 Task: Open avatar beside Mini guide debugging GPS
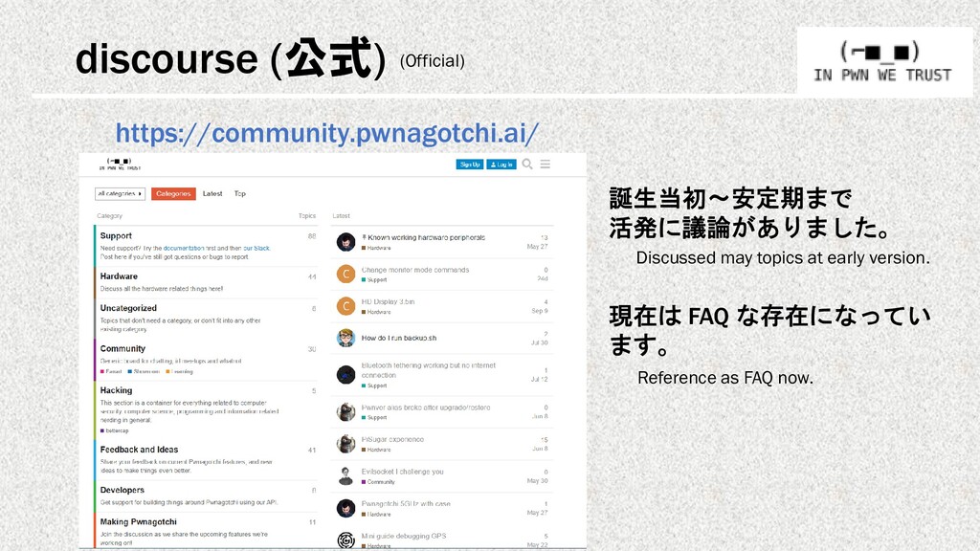point(345,540)
